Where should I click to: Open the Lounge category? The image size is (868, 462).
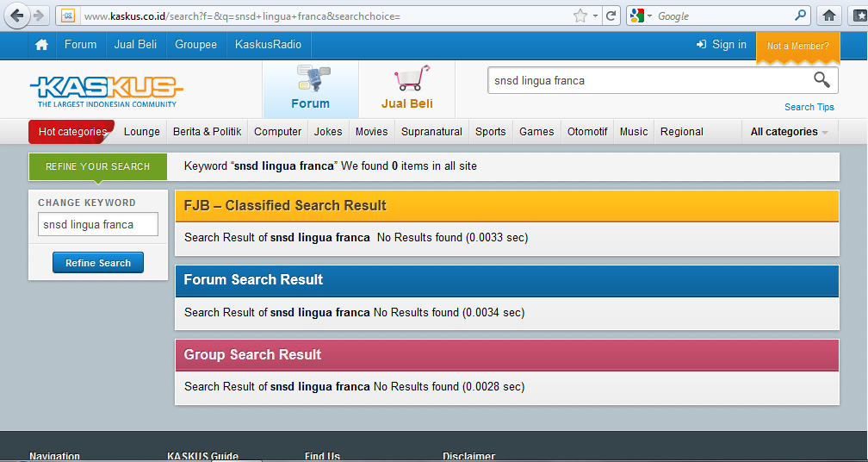(x=142, y=132)
